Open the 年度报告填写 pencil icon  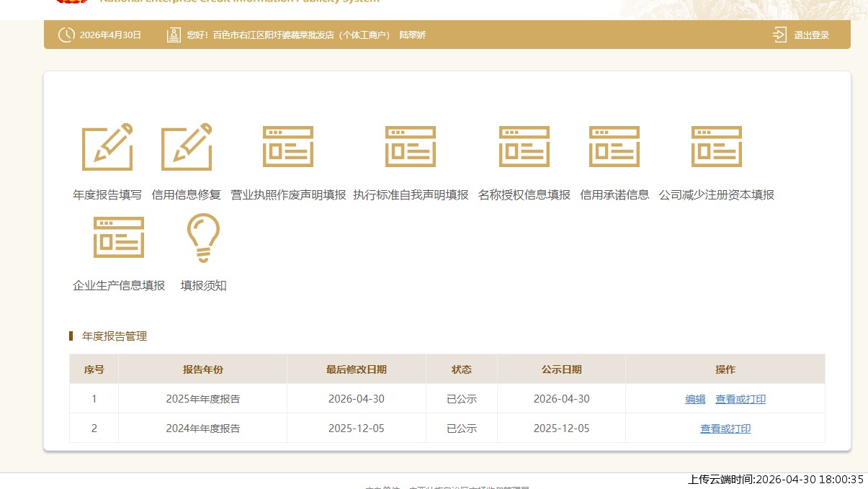107,147
